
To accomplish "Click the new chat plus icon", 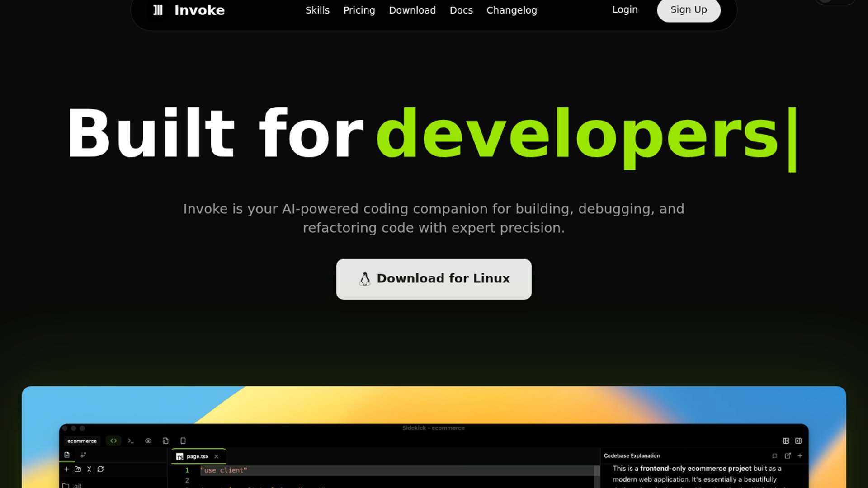I will (800, 455).
